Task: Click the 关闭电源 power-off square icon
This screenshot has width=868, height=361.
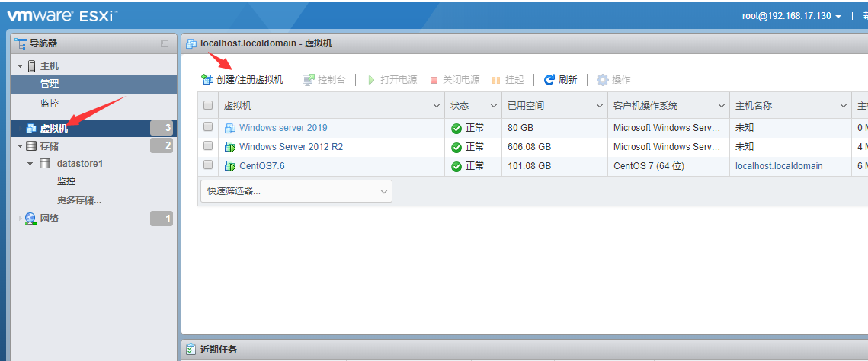Action: pyautogui.click(x=434, y=80)
